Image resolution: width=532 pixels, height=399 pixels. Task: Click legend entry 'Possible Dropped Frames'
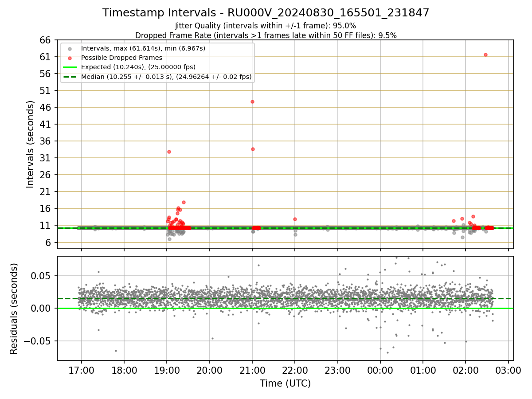pyautogui.click(x=121, y=58)
